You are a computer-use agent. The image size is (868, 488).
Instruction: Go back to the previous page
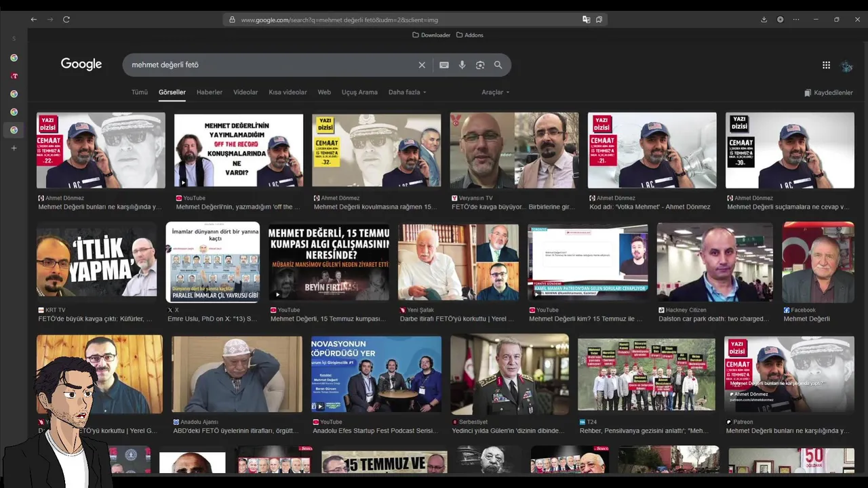coord(34,20)
